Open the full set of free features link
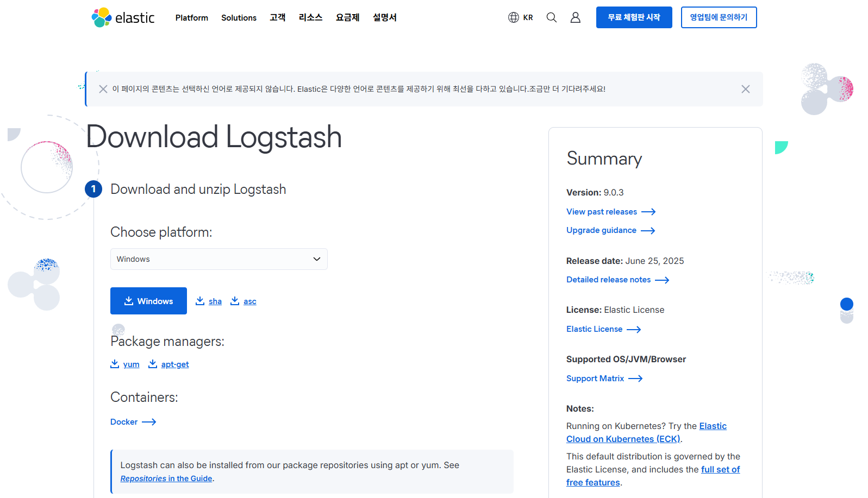This screenshot has width=868, height=498. 653,476
